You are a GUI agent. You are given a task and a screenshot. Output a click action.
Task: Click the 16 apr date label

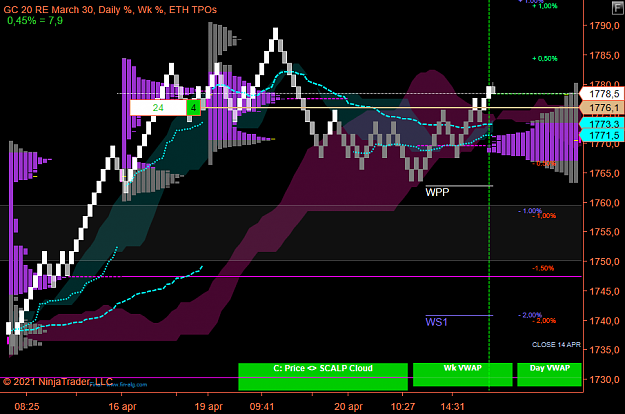pos(122,407)
